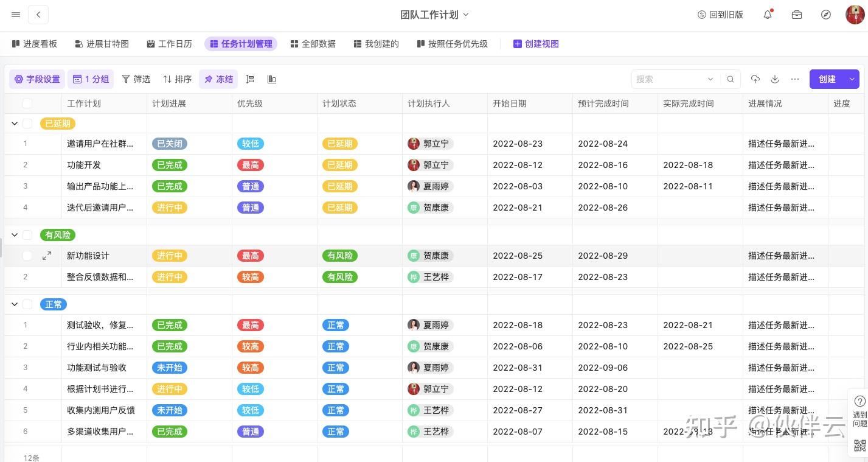Open the 功能开发 task cell
This screenshot has width=868, height=462.
click(104, 165)
